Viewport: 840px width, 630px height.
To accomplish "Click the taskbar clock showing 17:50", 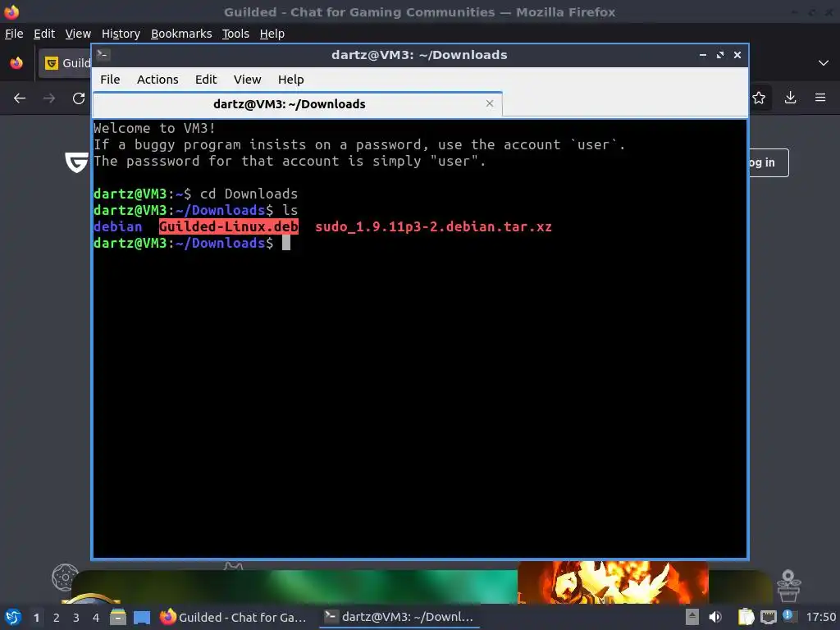I will pos(820,618).
